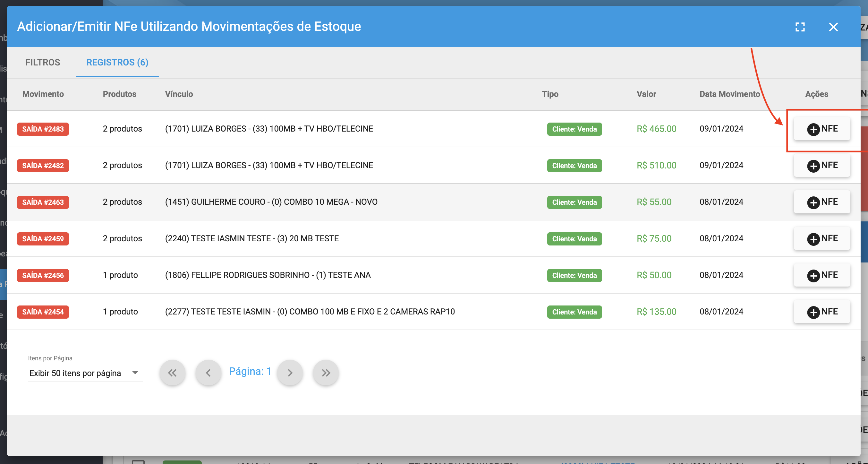
Task: Switch to the FILTROS tab
Action: click(x=42, y=62)
